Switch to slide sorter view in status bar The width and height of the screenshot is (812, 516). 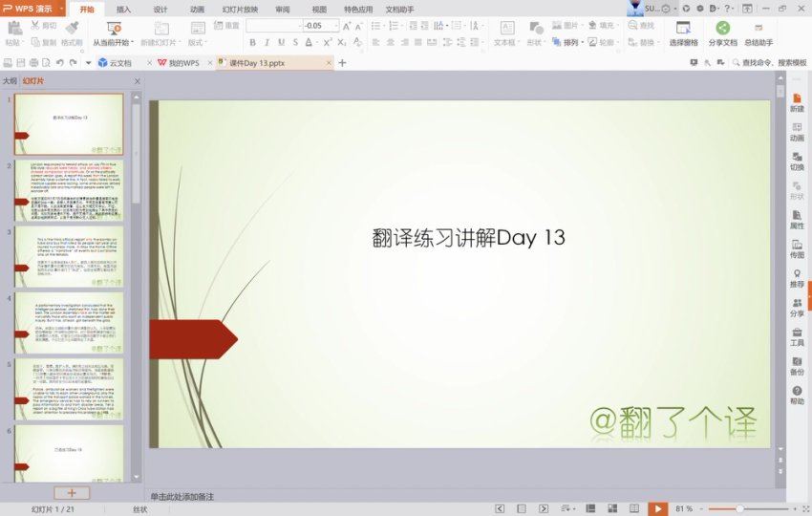pos(612,508)
